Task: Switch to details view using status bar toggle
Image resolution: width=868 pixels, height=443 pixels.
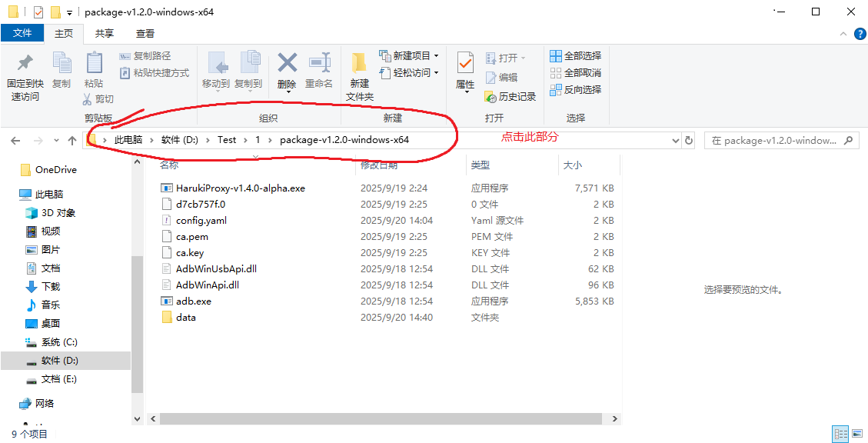Action: tap(841, 433)
